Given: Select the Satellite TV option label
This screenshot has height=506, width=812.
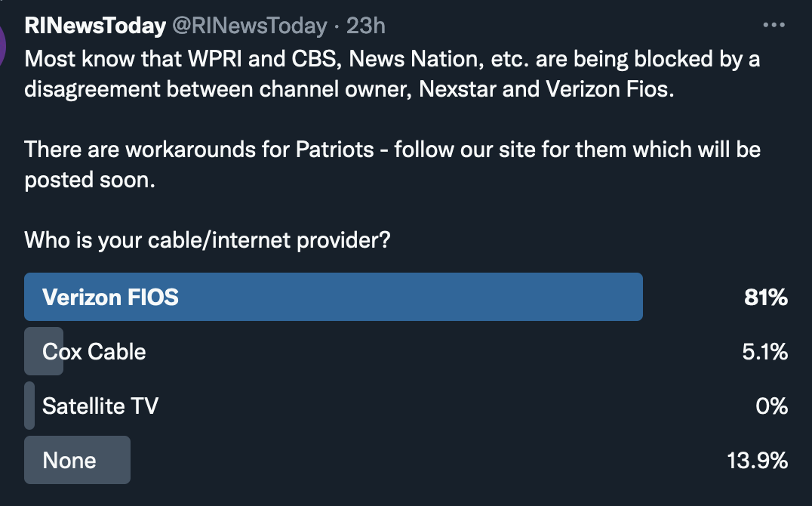Looking at the screenshot, I should (x=100, y=406).
